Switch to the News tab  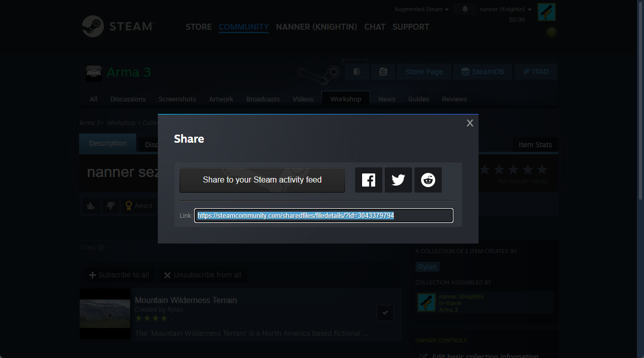387,99
